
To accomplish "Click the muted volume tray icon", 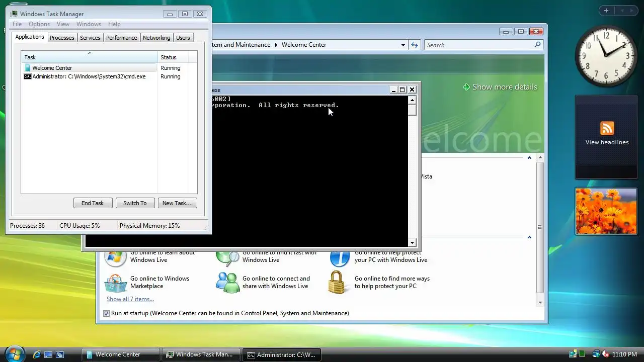I will pyautogui.click(x=605, y=354).
